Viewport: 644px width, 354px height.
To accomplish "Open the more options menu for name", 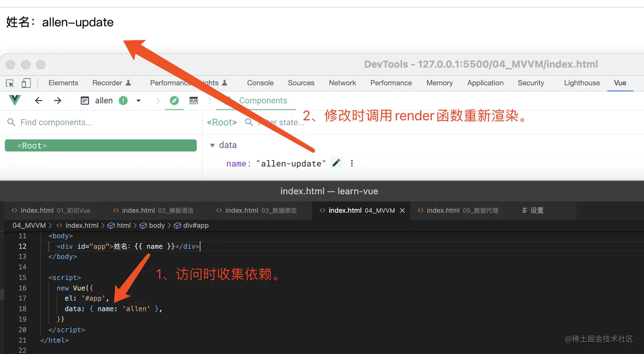I will [352, 163].
